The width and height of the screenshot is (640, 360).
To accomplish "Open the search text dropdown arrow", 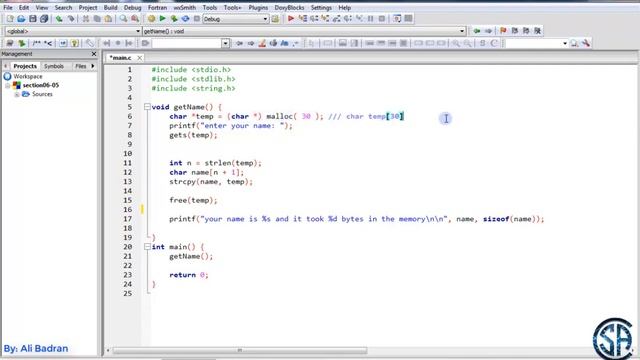I will [225, 43].
